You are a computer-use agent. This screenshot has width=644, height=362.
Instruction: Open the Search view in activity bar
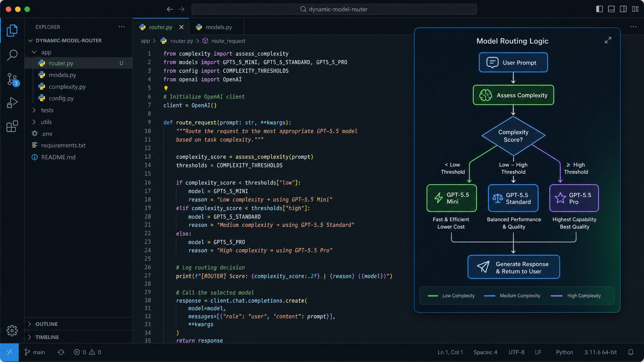click(x=12, y=55)
